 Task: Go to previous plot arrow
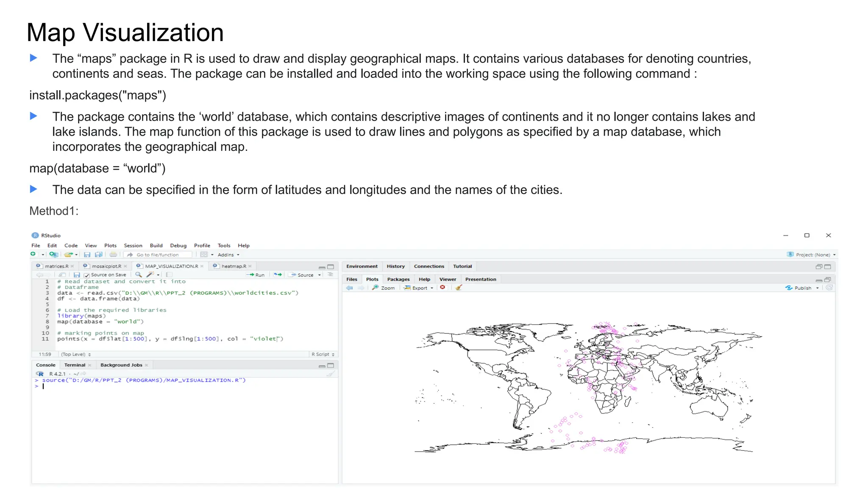click(x=349, y=288)
